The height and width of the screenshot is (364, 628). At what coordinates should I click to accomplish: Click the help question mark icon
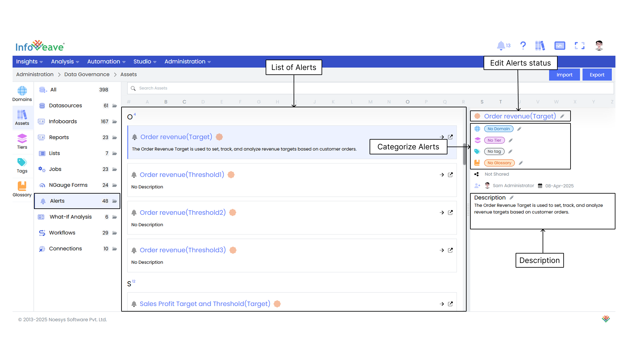point(523,46)
